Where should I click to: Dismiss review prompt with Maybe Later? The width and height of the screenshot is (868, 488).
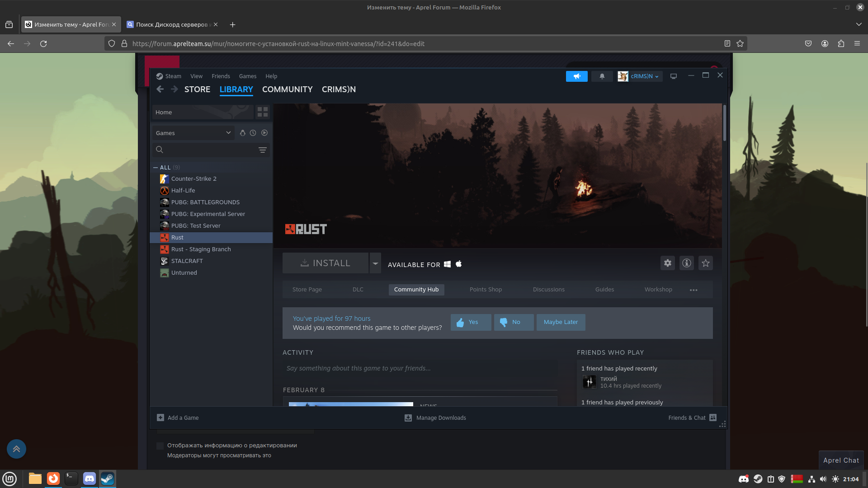click(x=561, y=322)
